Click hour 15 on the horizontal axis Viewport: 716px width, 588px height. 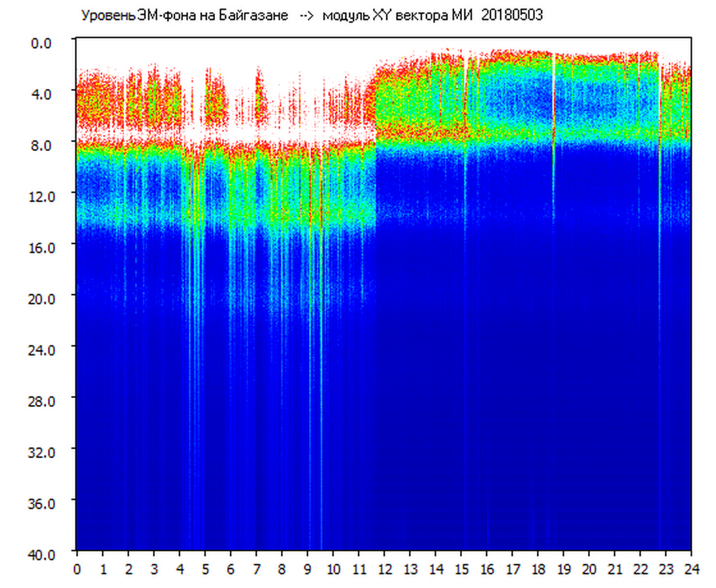[x=461, y=569]
